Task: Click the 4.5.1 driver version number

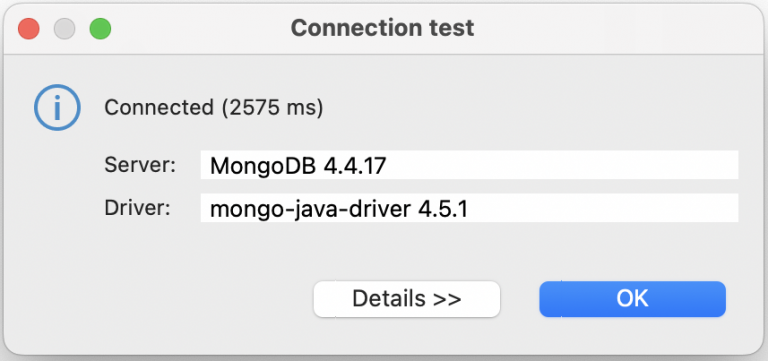Action: pyautogui.click(x=443, y=209)
